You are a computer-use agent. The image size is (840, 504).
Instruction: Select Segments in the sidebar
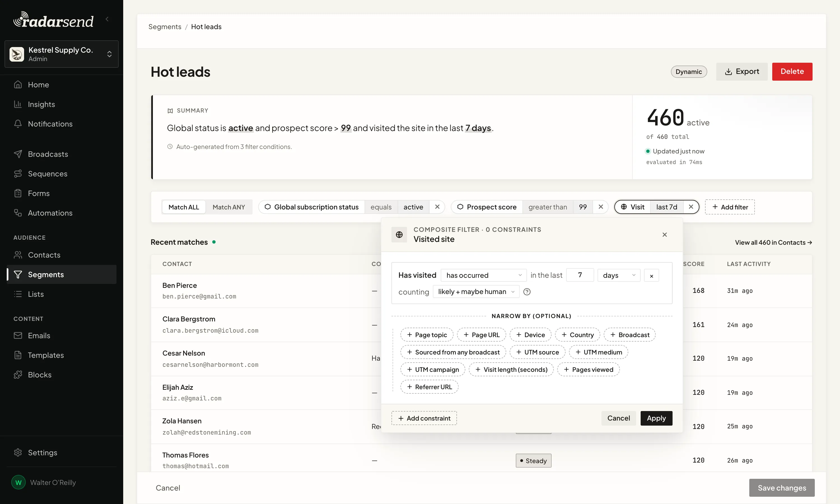point(61,274)
